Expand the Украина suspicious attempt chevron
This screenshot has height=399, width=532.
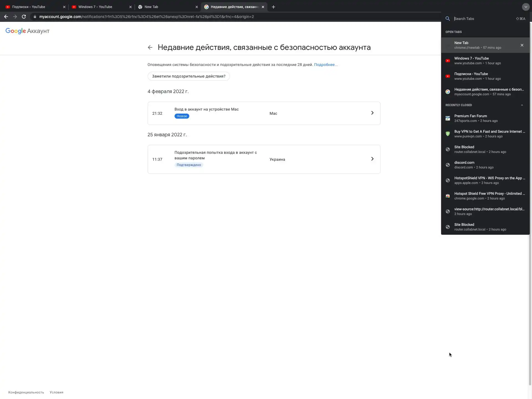point(372,159)
